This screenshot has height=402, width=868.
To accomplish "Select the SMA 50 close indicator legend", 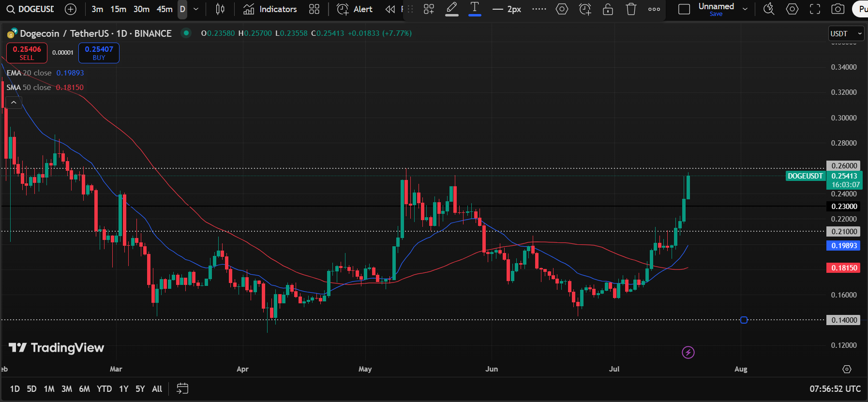I will point(29,88).
